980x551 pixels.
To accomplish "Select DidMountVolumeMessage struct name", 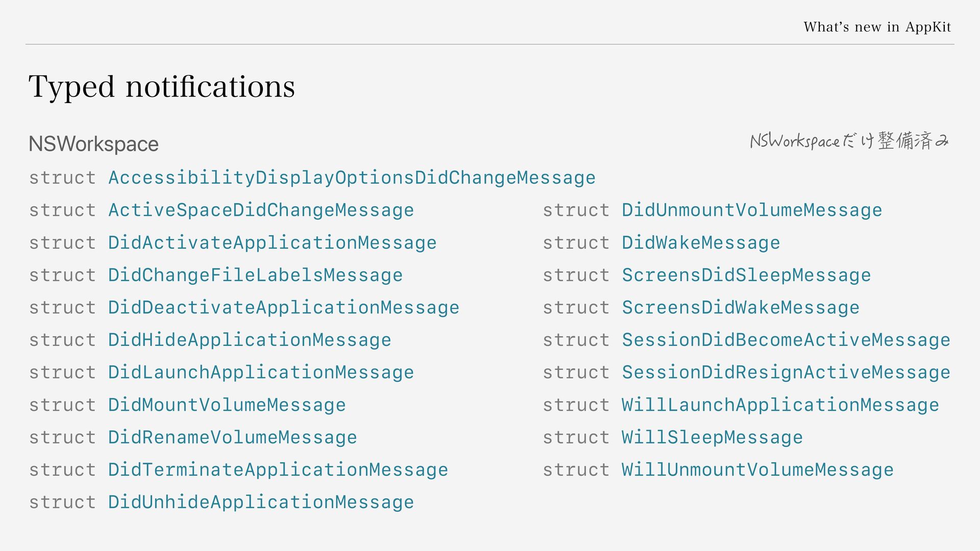I will (227, 406).
